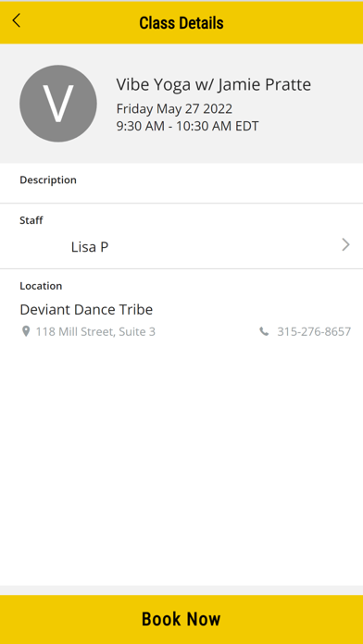
Task: Expand staff details with the chevron arrow
Action: [345, 245]
